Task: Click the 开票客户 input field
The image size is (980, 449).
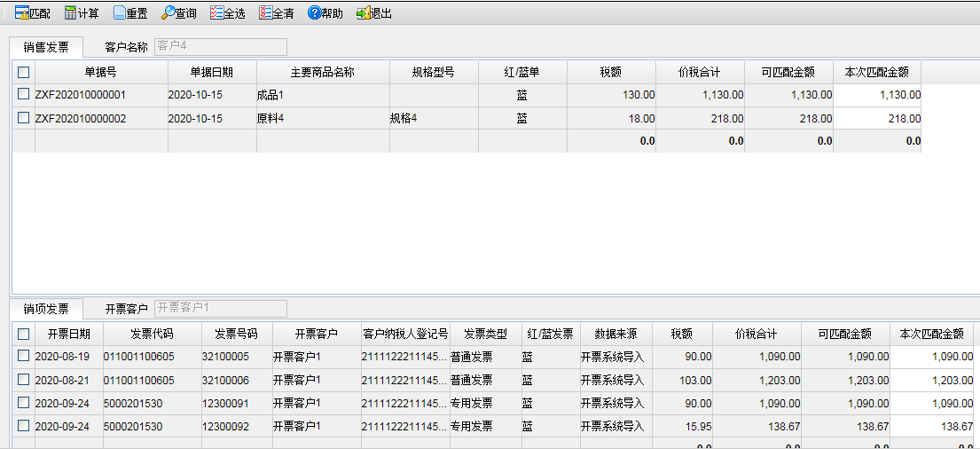Action: pyautogui.click(x=221, y=309)
